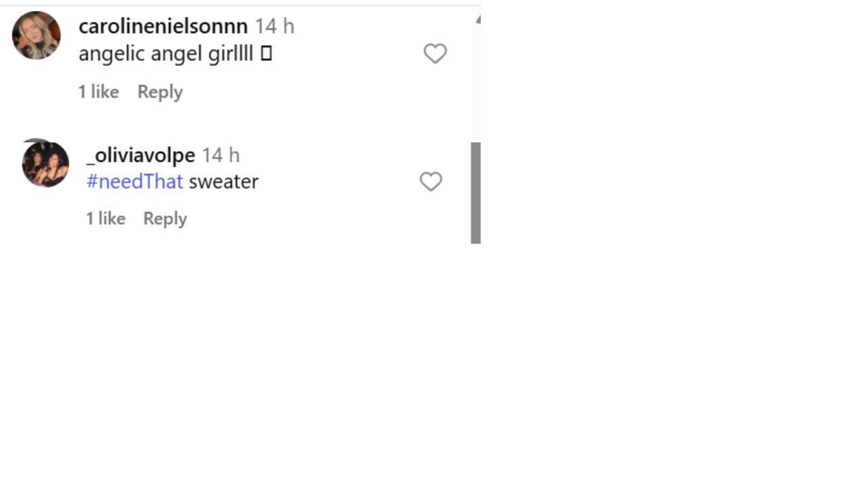Open carolinenielsonnn's profile picture
Image resolution: width=868 pixels, height=488 pixels.
point(37,35)
